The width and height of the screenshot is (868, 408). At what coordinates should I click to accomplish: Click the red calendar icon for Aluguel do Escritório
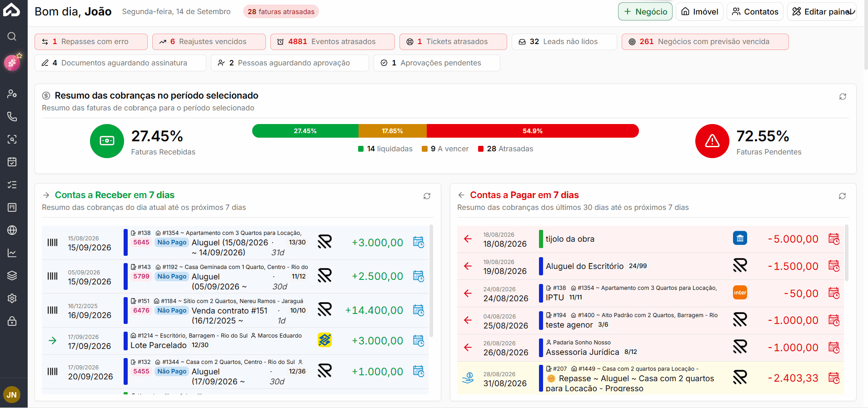click(x=834, y=266)
